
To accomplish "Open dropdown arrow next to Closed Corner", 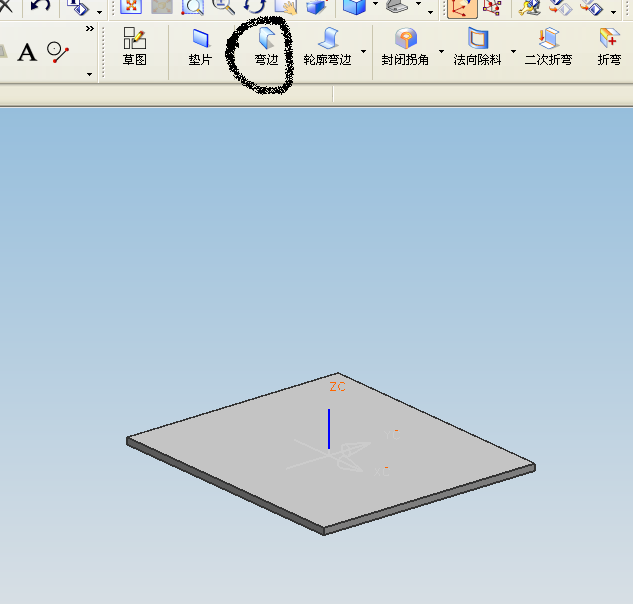I will 441,51.
